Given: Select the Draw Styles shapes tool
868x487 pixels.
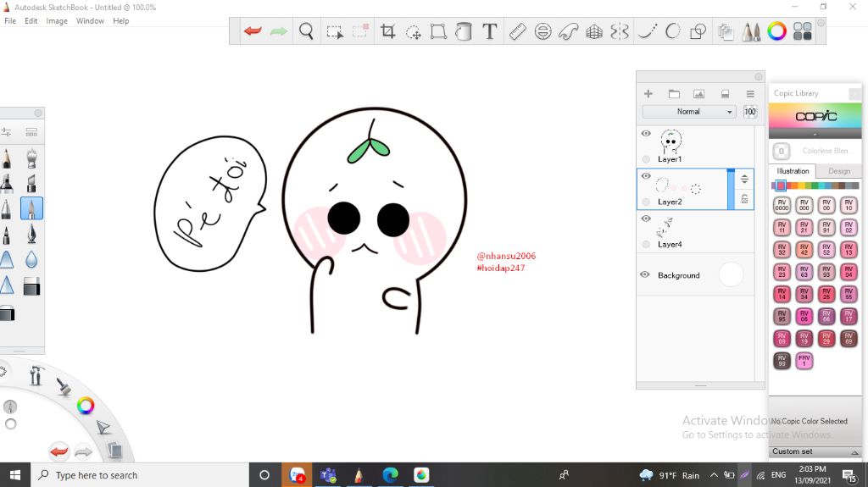Looking at the screenshot, I should (x=698, y=31).
